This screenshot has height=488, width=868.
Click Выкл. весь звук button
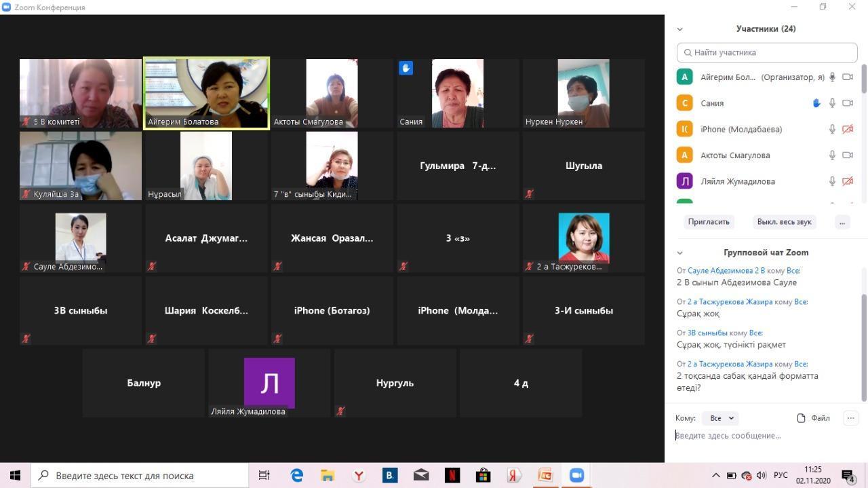784,222
